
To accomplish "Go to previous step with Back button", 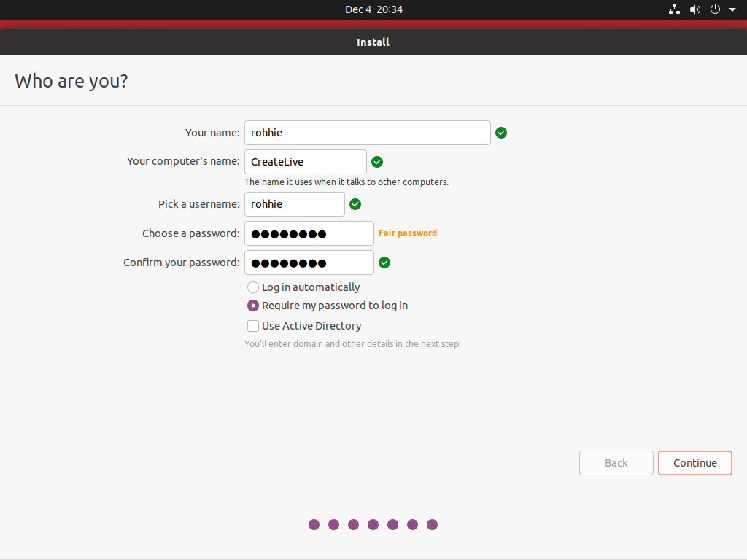I will [616, 463].
